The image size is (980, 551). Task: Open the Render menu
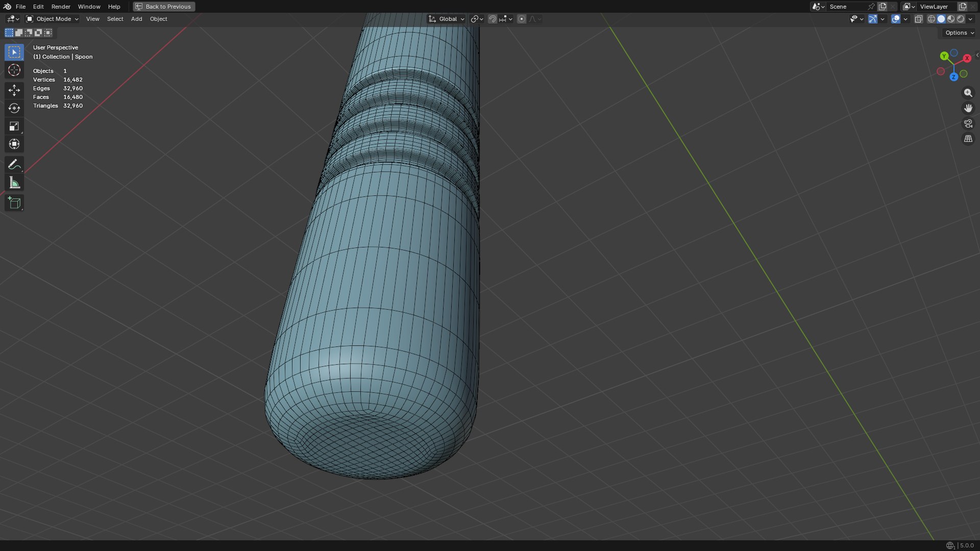click(x=61, y=7)
